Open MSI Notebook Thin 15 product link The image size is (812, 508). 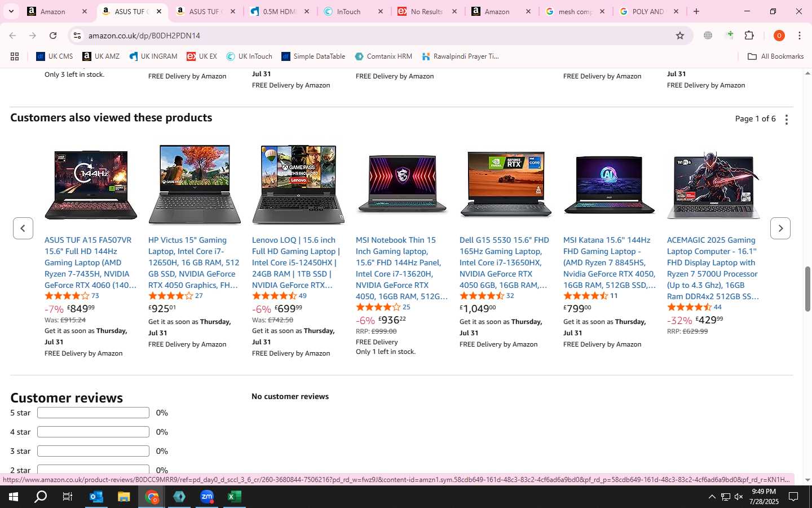click(402, 268)
